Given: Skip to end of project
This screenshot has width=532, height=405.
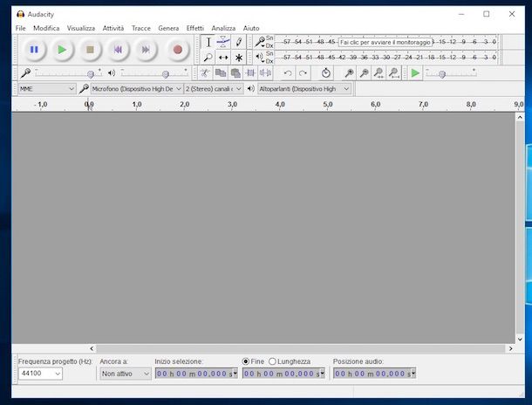Looking at the screenshot, I should pos(146,50).
